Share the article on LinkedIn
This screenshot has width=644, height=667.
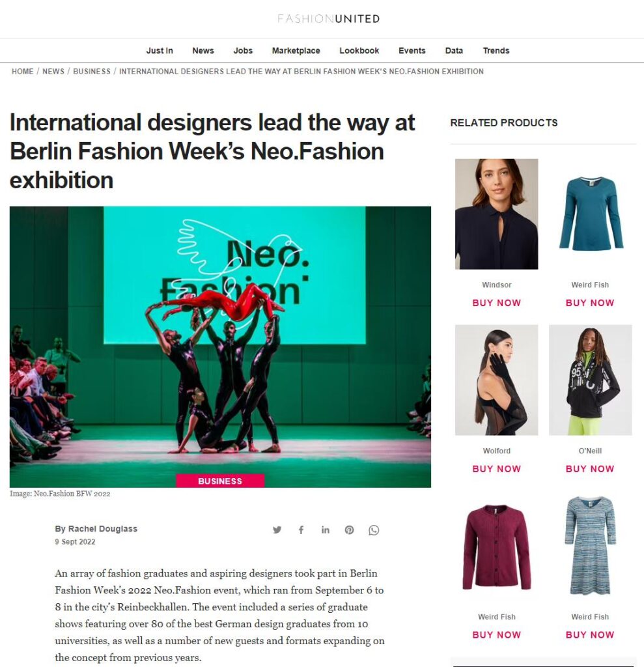[326, 530]
